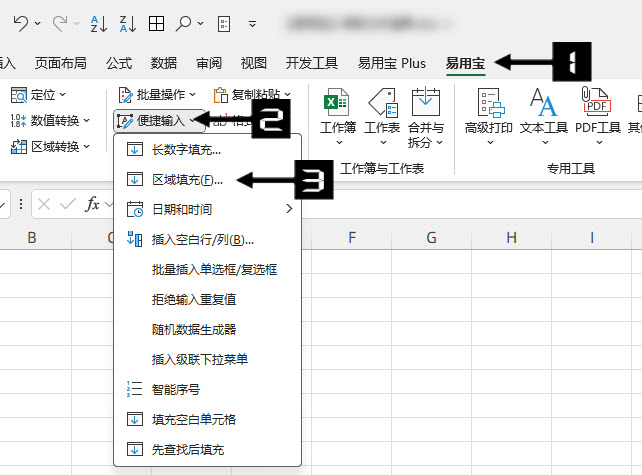Select 区域填充 from the menu

(186, 180)
